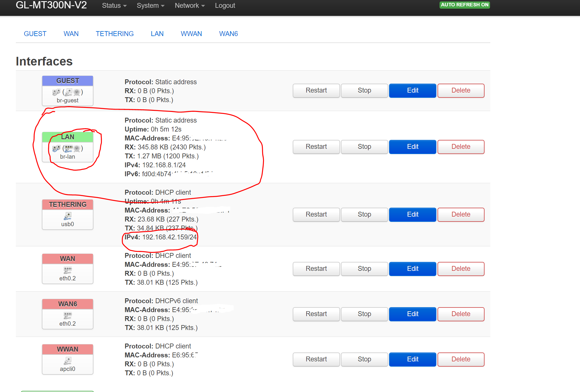Delete the GUEST interface
Screen dimensions: 580x392
[461, 91]
